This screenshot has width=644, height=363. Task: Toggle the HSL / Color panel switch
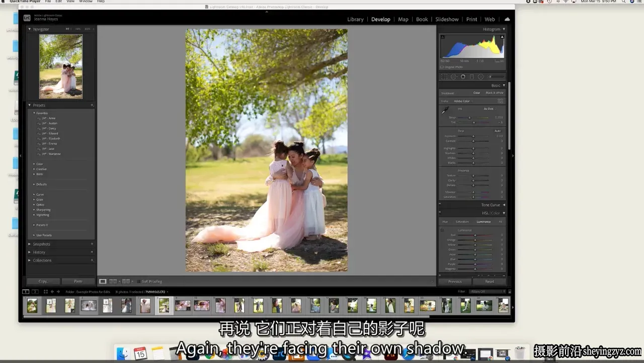tap(440, 213)
